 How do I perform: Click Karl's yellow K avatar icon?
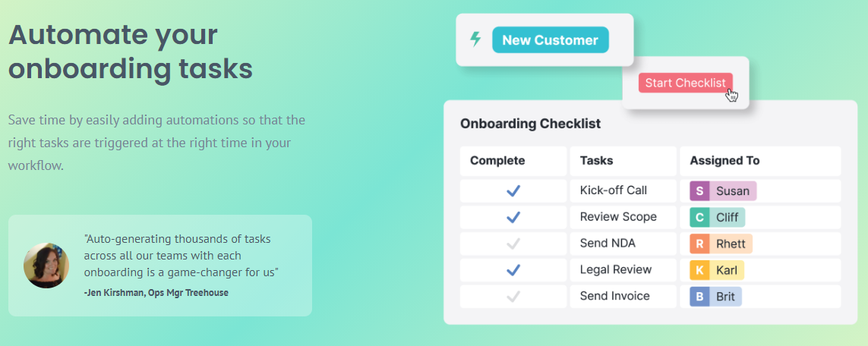(x=699, y=270)
